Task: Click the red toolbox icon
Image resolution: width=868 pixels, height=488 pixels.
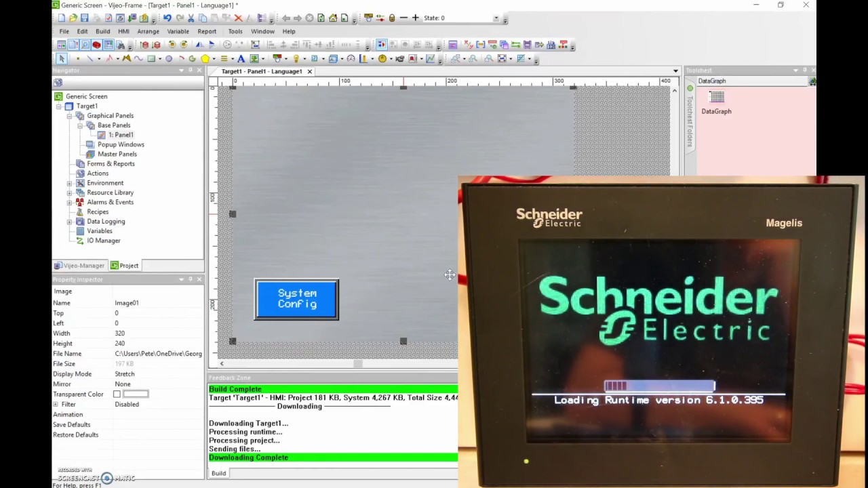Action: point(96,45)
